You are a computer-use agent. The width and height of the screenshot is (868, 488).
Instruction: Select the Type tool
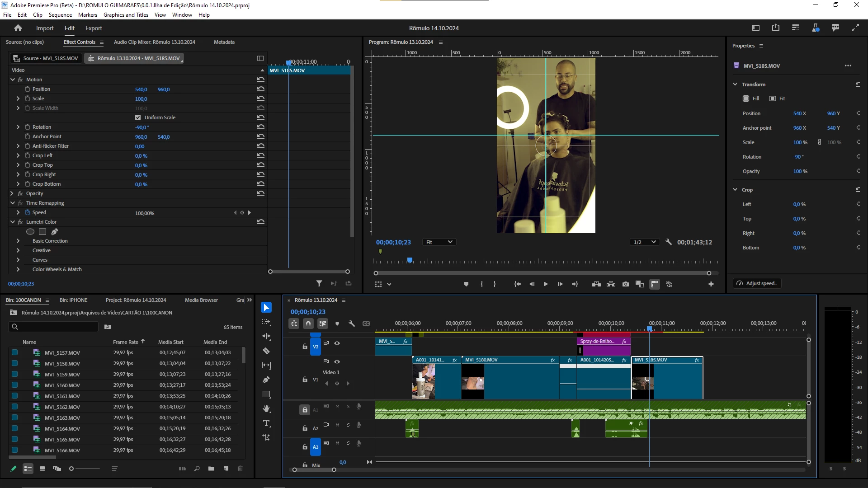tap(266, 423)
